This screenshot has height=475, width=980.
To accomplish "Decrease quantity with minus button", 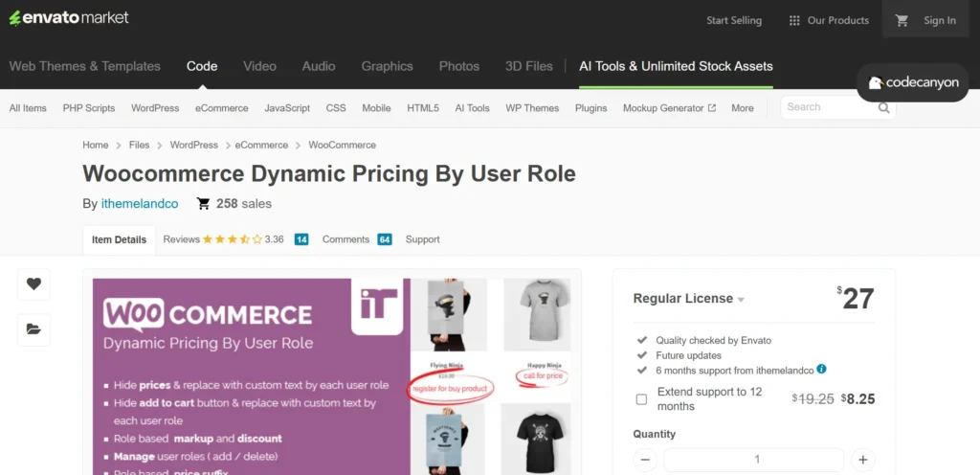I will 645,460.
